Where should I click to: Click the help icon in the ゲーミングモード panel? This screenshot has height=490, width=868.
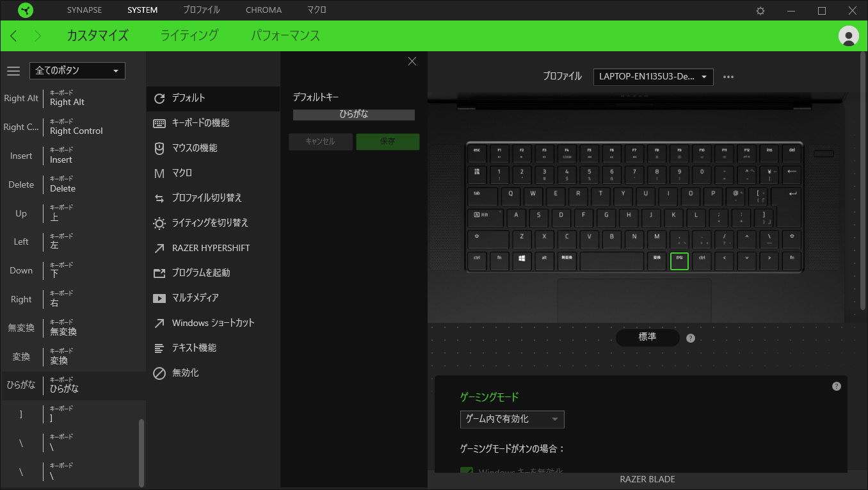[836, 386]
